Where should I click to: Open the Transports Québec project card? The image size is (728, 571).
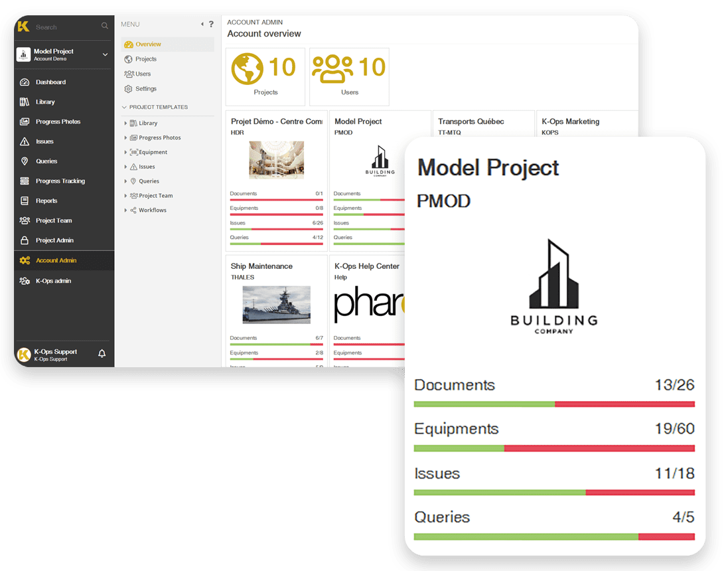pyautogui.click(x=483, y=124)
